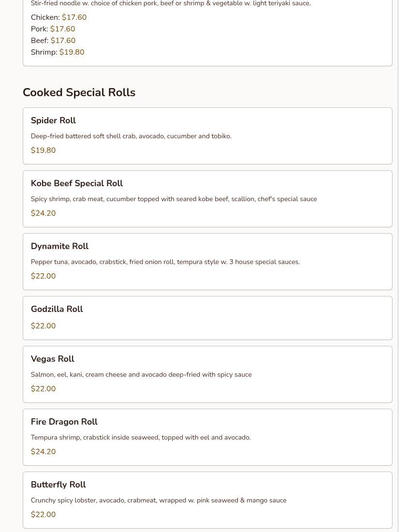Click the Chicken $17.60 price option
This screenshot has width=408, height=532.
tap(58, 17)
